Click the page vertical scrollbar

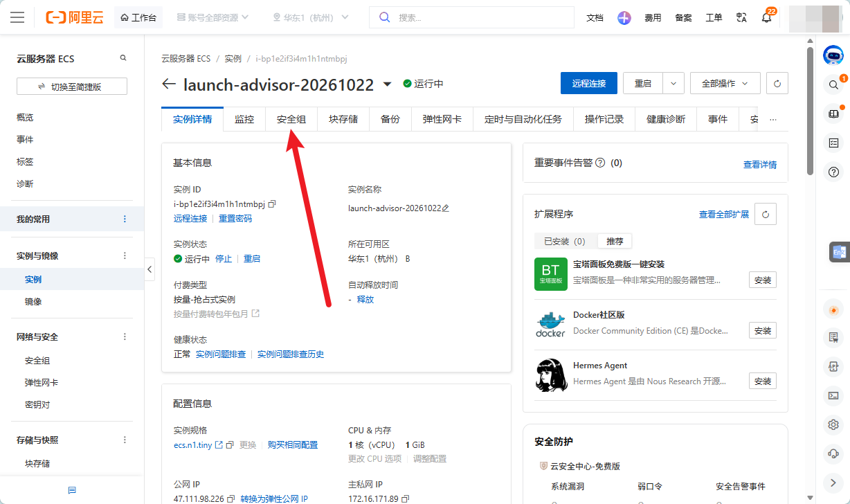point(810,111)
